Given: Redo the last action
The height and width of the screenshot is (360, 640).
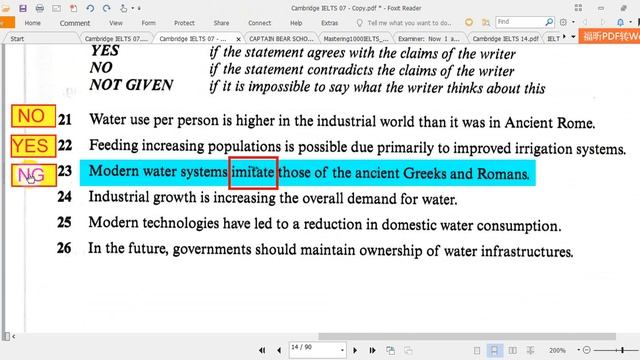Looking at the screenshot, I should [x=106, y=8].
